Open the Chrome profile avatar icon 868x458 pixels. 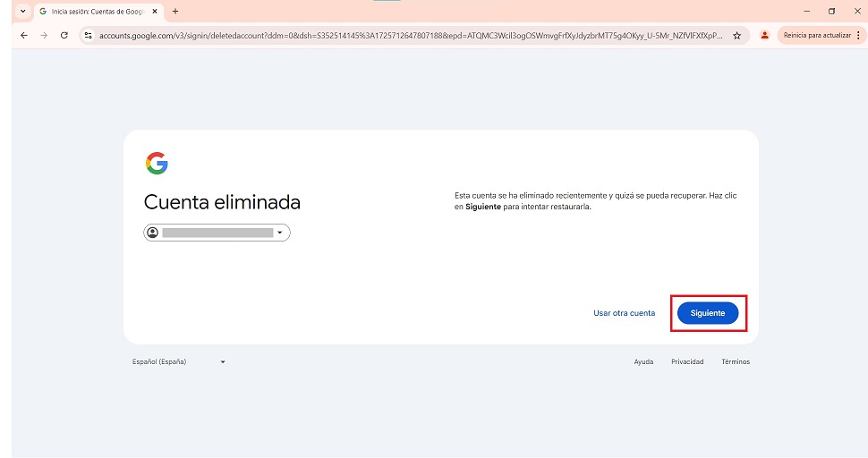764,36
